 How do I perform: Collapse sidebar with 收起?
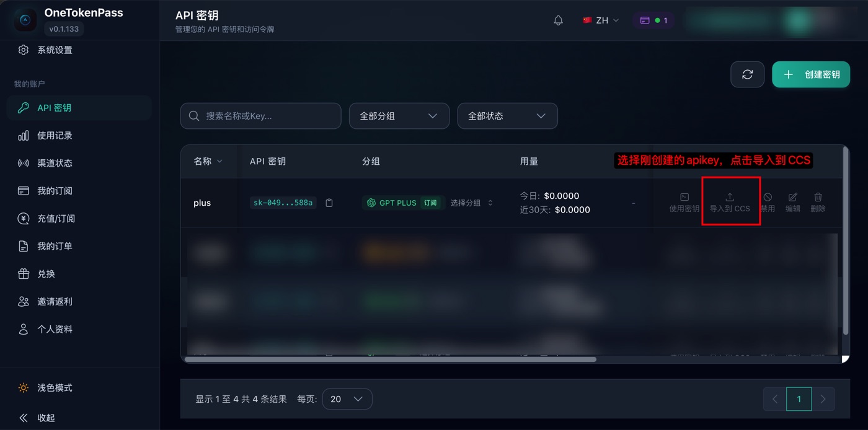[79, 418]
